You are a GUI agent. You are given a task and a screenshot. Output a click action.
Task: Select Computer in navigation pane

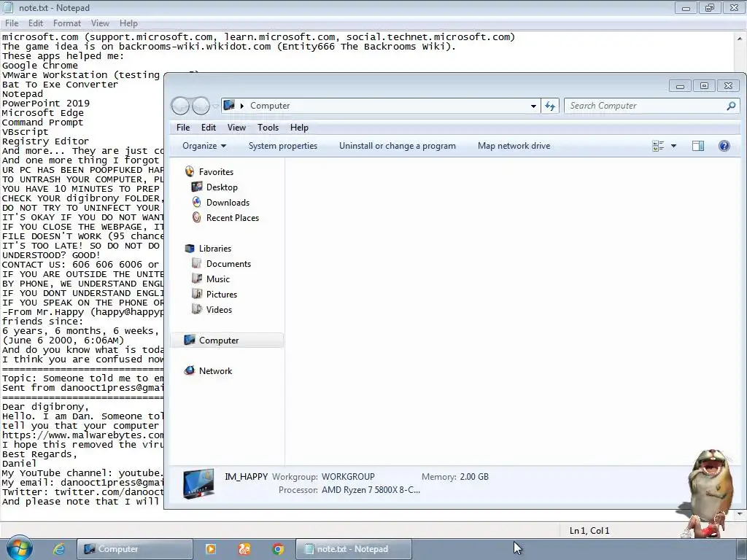click(227, 340)
